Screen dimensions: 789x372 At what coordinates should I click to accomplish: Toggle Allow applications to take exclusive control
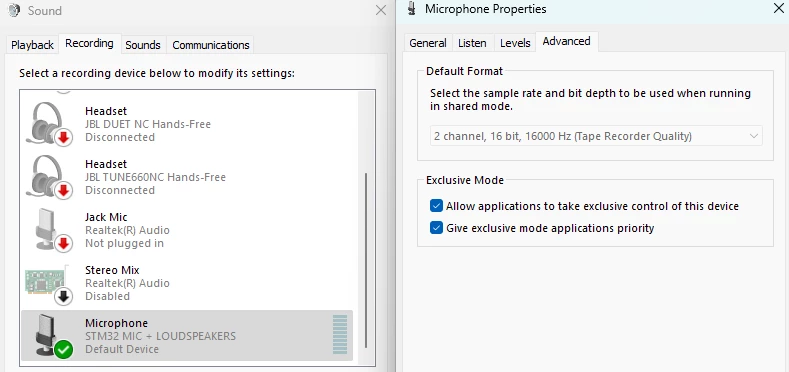coord(436,206)
